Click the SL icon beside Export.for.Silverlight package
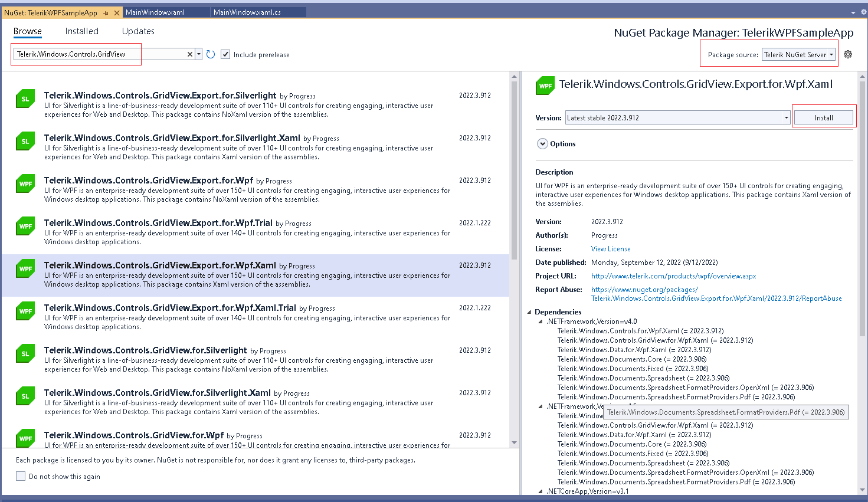This screenshot has width=868, height=502. pos(25,99)
